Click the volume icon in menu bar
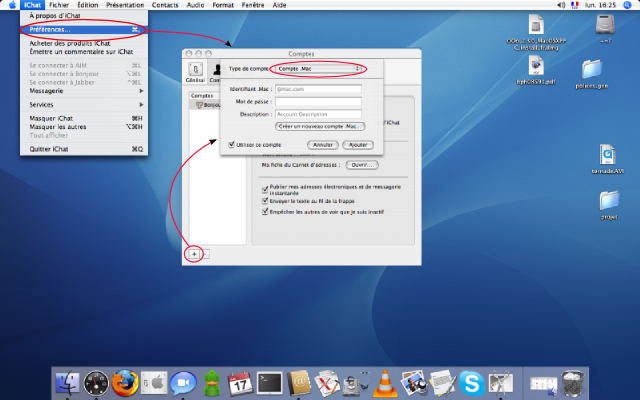This screenshot has height=400, width=640. coord(561,5)
